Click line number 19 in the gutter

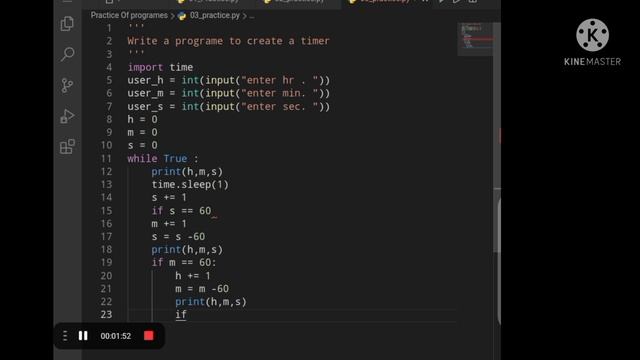[x=106, y=262]
